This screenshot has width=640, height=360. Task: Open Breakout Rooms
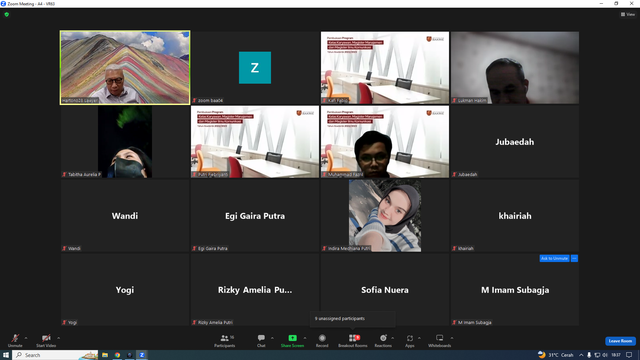353,340
